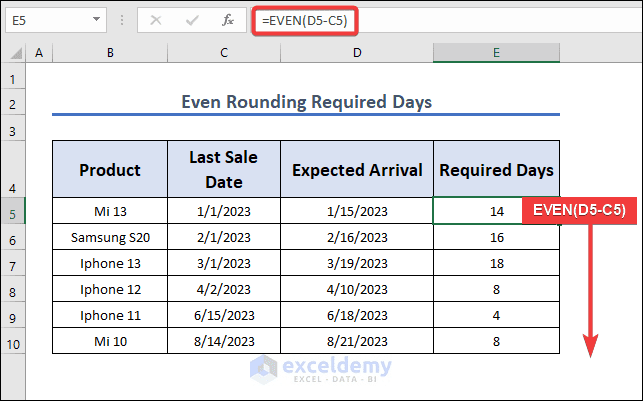
Task: Select column C header
Action: pyautogui.click(x=224, y=53)
